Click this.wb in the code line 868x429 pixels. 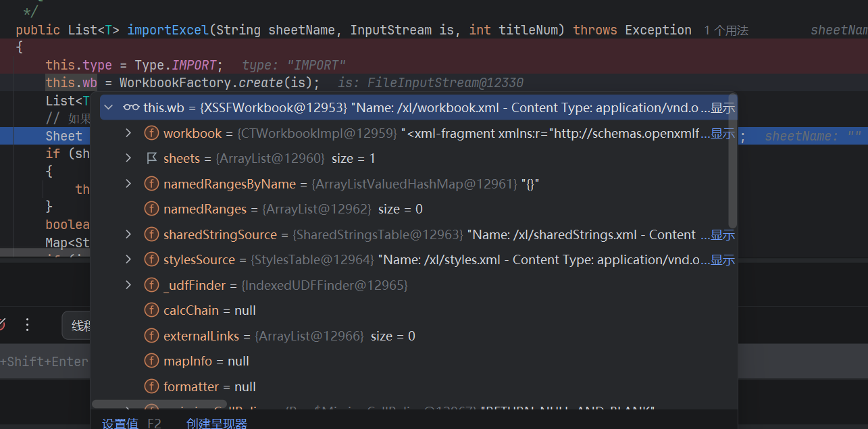(x=71, y=82)
